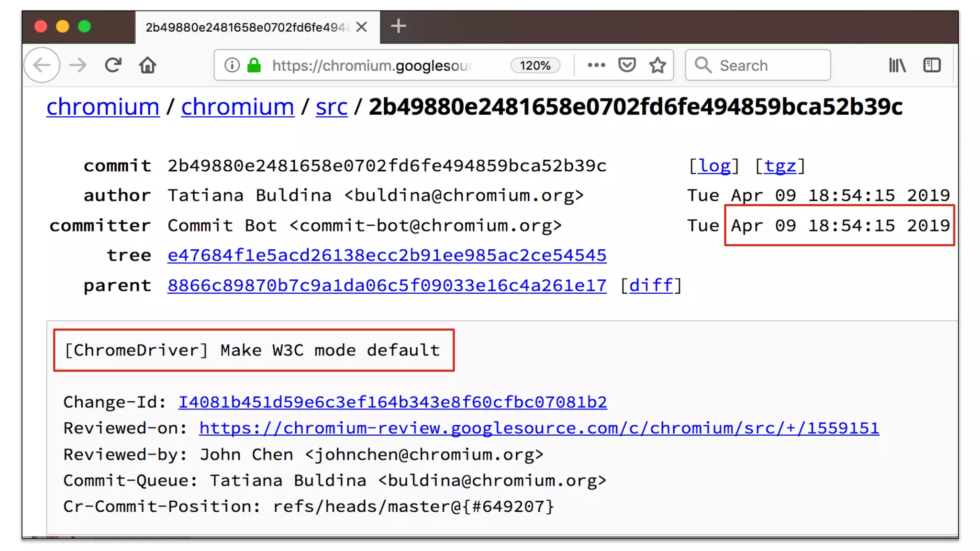The height and width of the screenshot is (551, 980).
Task: Open the page actions three-dot menu
Action: (x=596, y=65)
